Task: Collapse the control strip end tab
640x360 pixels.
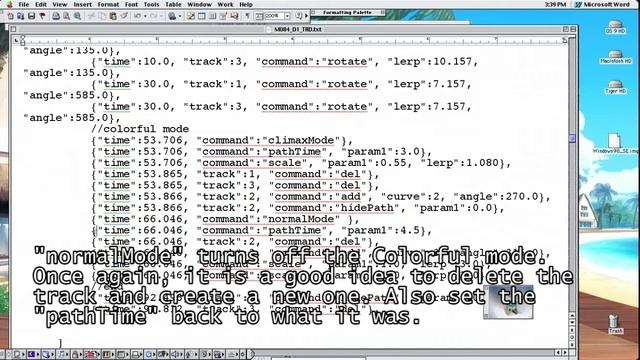Action: coord(252,354)
